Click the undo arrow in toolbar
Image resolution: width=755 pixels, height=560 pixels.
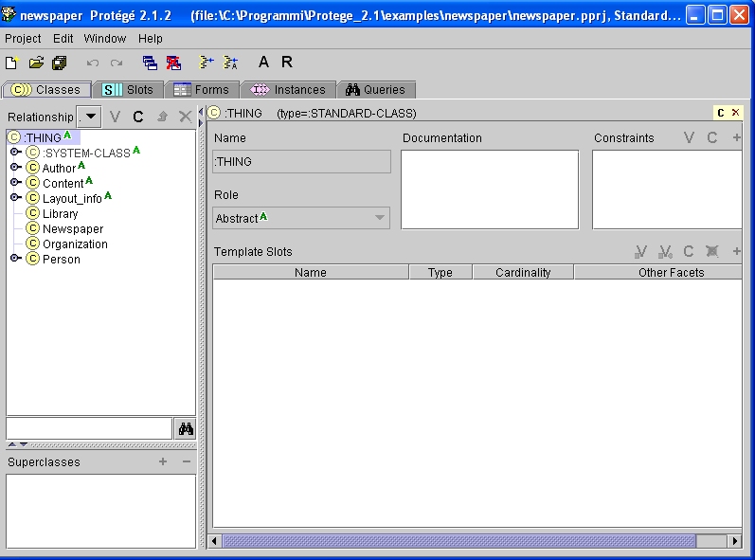[x=93, y=63]
